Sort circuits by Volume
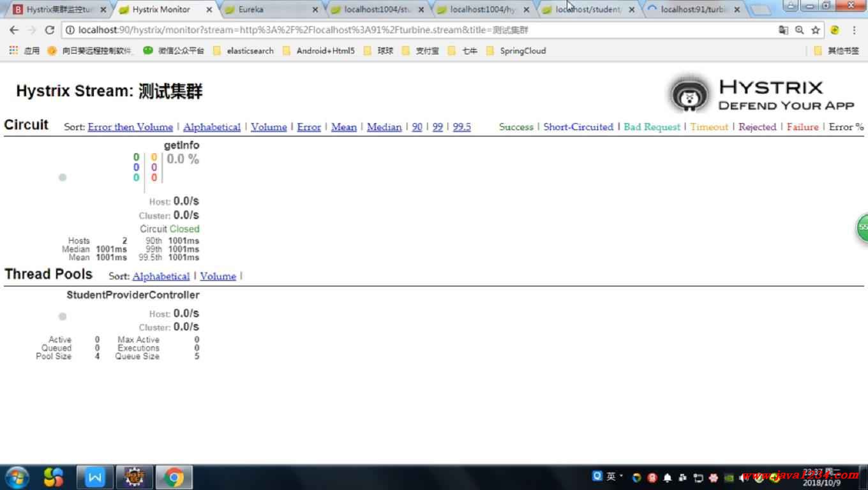This screenshot has width=868, height=490. coord(269,127)
